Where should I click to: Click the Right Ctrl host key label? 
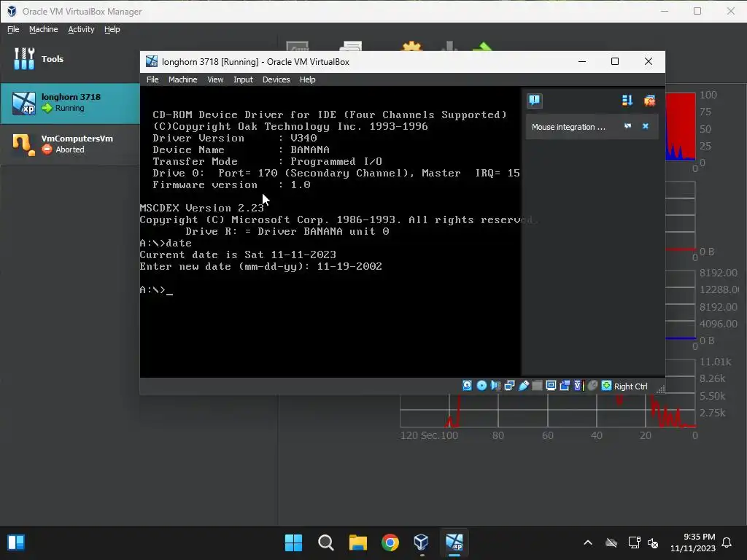coord(630,386)
